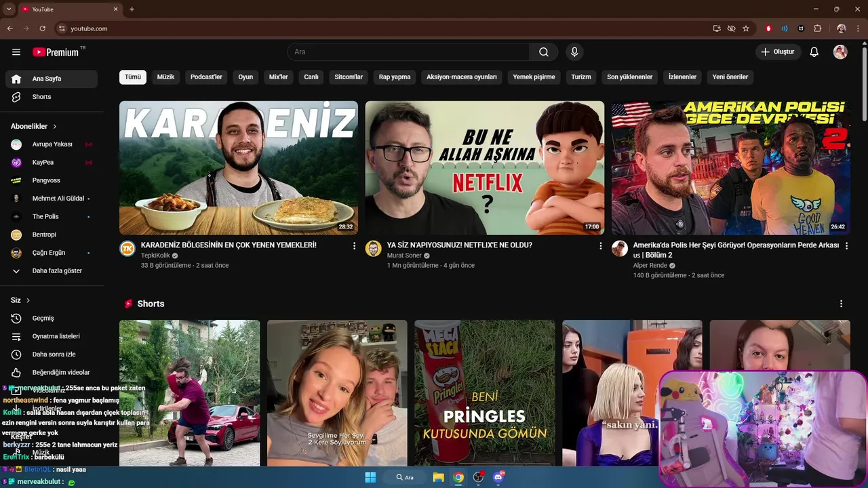Open the red car Short thumbnail

[190, 393]
